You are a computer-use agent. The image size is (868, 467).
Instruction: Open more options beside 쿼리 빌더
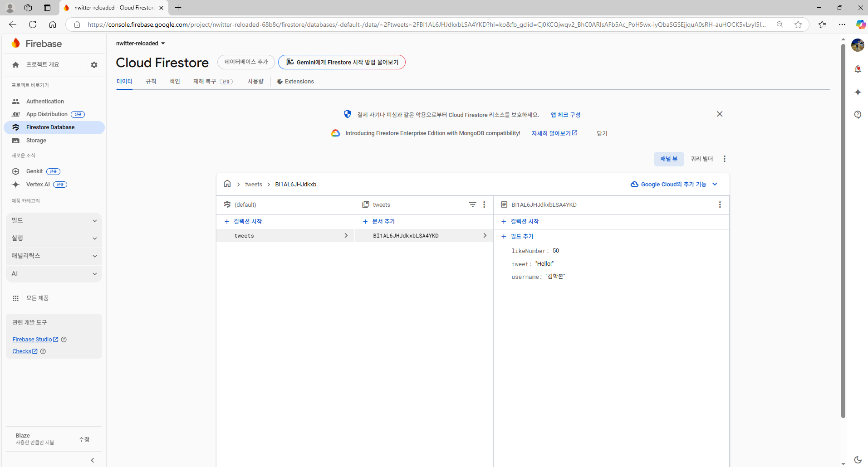(x=725, y=159)
